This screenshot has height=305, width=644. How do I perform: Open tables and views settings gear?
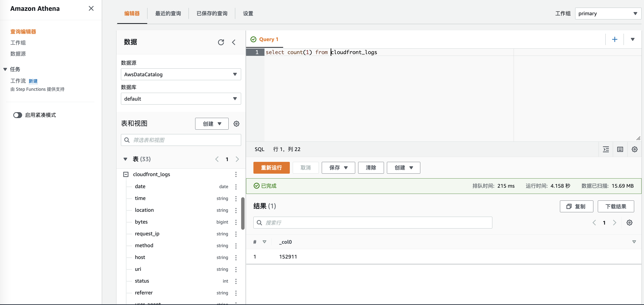(236, 124)
